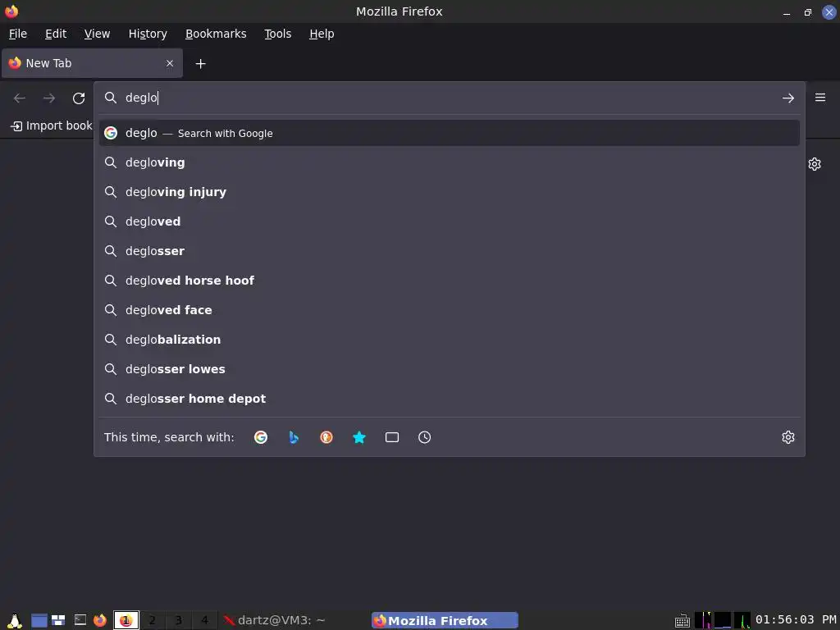
Task: Select 'deglo — Search with Google' result
Action: (x=450, y=133)
